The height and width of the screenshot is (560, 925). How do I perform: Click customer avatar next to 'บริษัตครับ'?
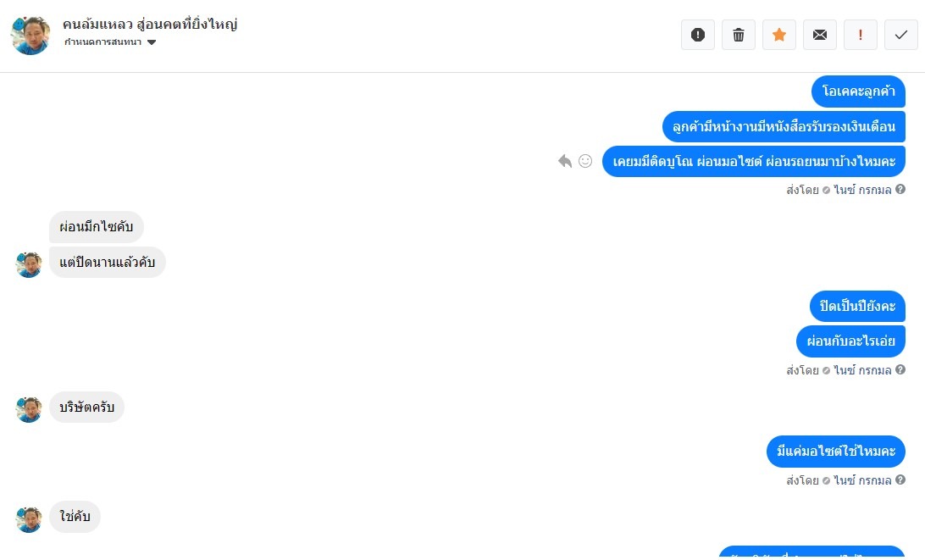pos(29,409)
